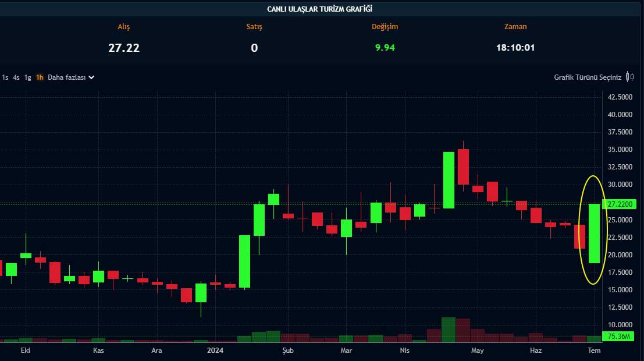The width and height of the screenshot is (644, 361).
Task: Click the Nis month label
Action: [404, 351]
